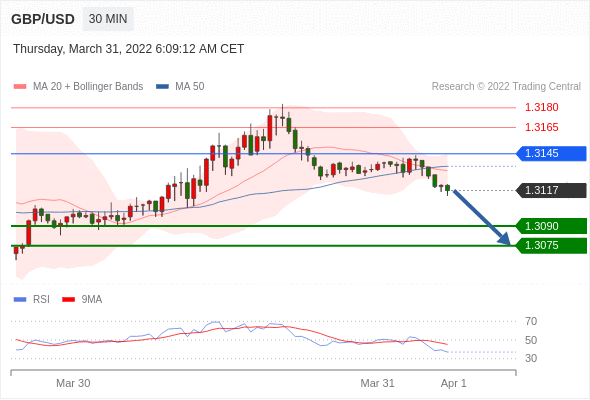Click the Mar 31 date axis label
Image resolution: width=590 pixels, height=400 pixels.
377,383
